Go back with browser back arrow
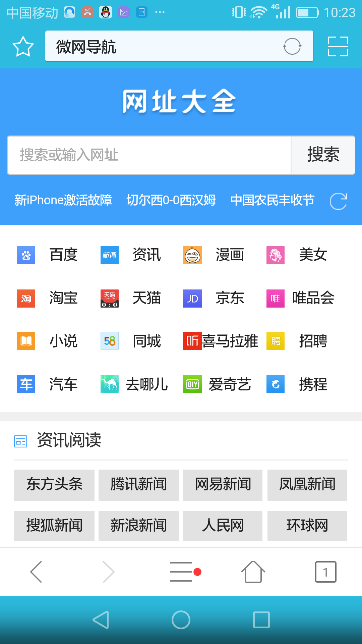This screenshot has height=644, width=362. pyautogui.click(x=36, y=572)
